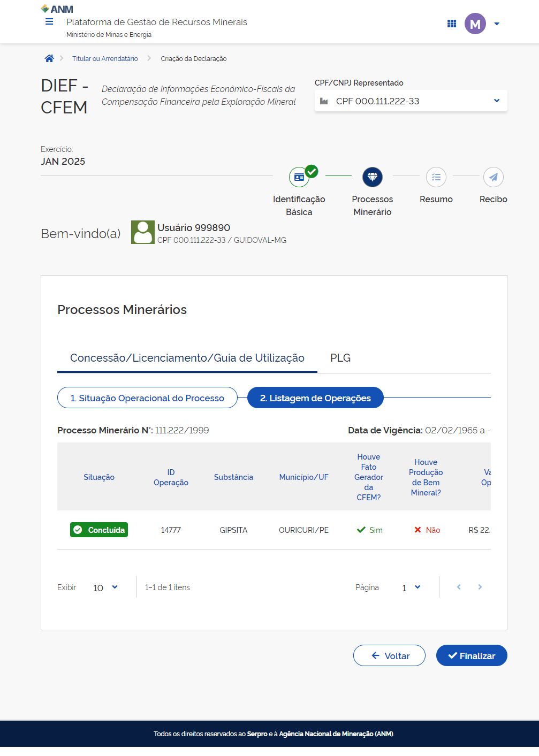
Task: Switch to the PLG tab
Action: [340, 358]
